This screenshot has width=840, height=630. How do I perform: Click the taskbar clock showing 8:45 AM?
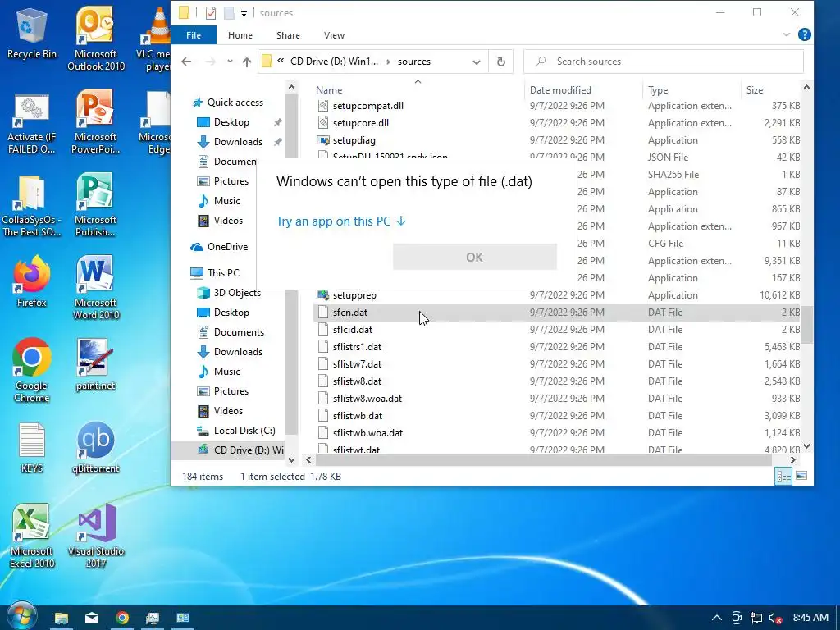point(810,618)
